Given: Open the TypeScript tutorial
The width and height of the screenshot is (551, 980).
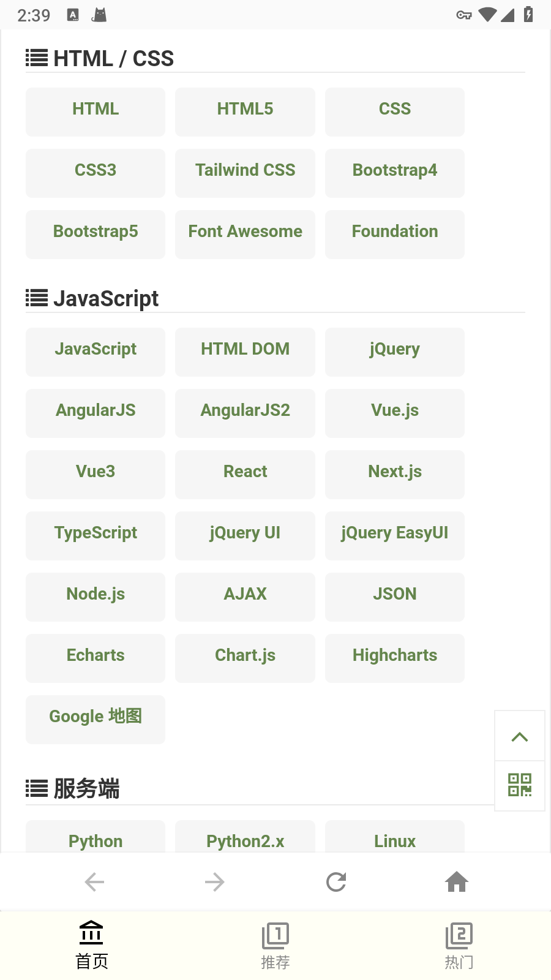Looking at the screenshot, I should pos(96,535).
